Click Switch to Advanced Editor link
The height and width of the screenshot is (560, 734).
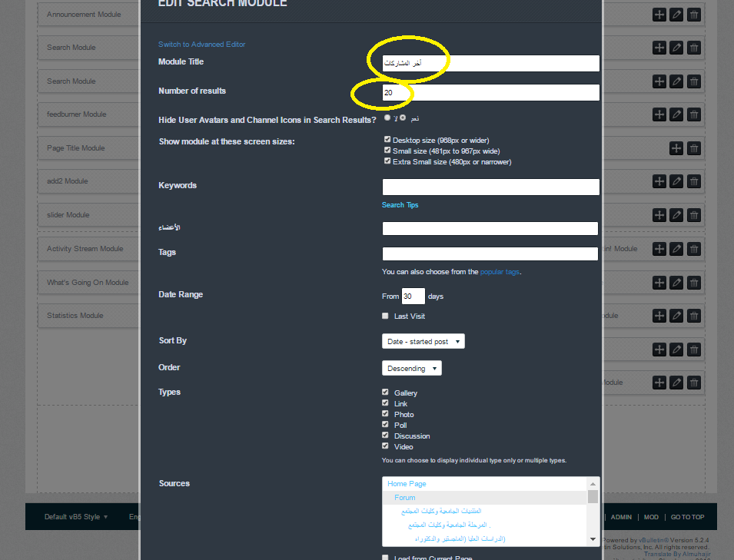coord(202,45)
